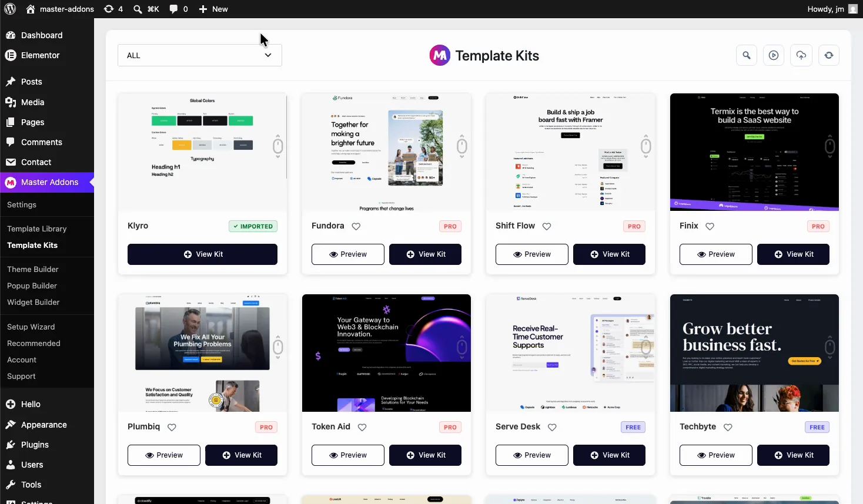Favorite the Shift Flow kit

(547, 226)
